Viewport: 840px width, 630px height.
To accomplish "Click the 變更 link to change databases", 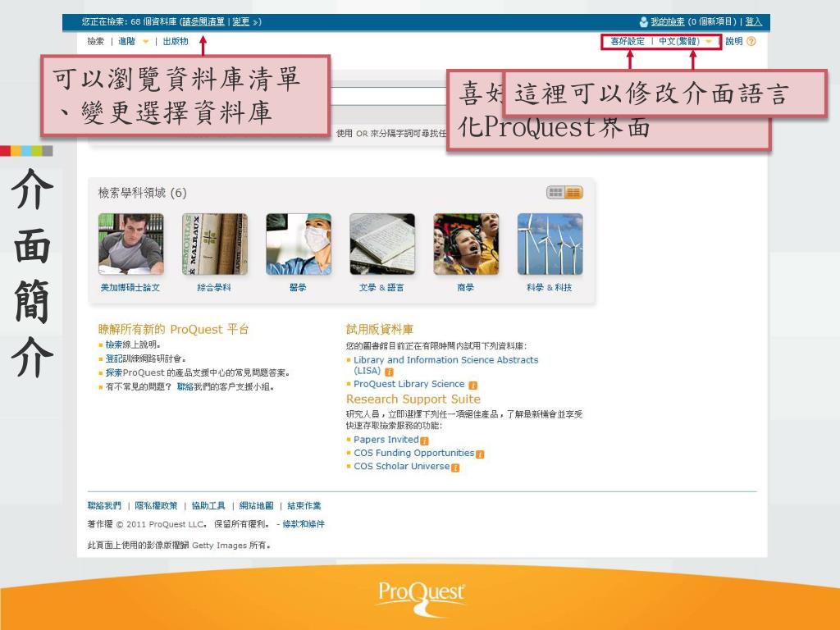I will pyautogui.click(x=241, y=22).
